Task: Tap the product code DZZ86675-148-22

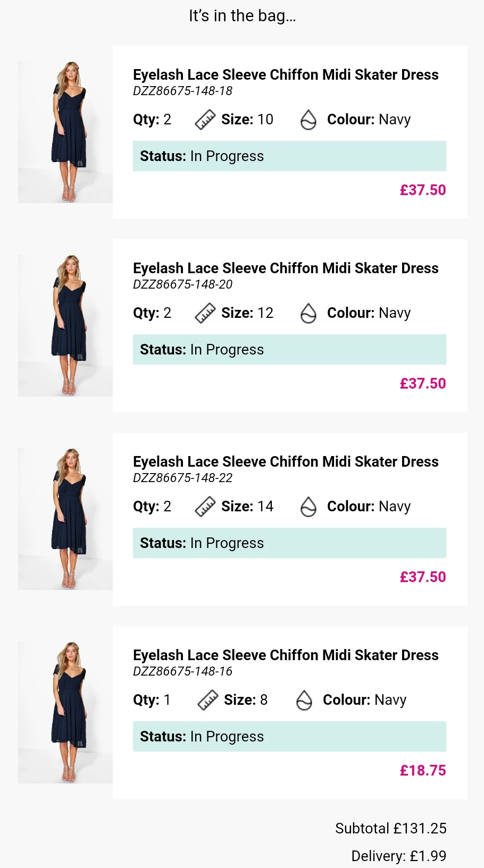Action: point(182,478)
